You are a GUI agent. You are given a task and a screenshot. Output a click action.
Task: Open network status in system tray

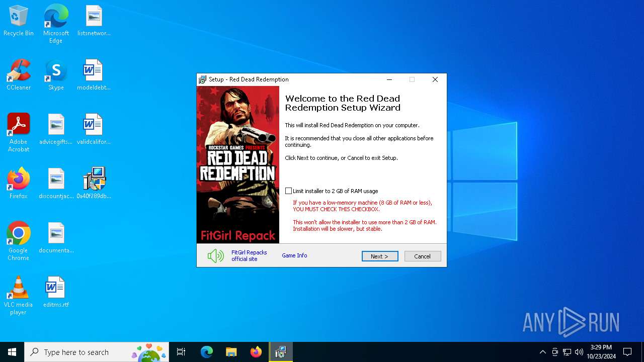click(567, 352)
